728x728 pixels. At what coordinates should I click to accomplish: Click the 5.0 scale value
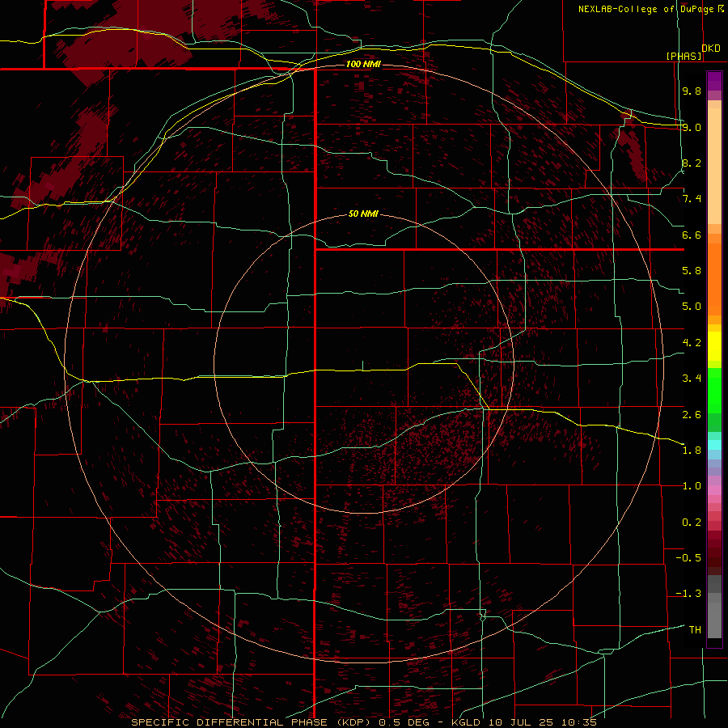click(x=692, y=307)
